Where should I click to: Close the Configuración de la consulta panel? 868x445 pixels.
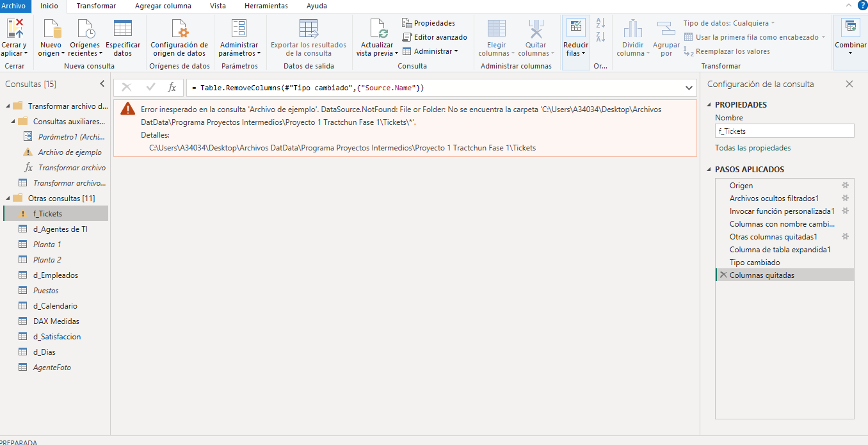pyautogui.click(x=849, y=84)
